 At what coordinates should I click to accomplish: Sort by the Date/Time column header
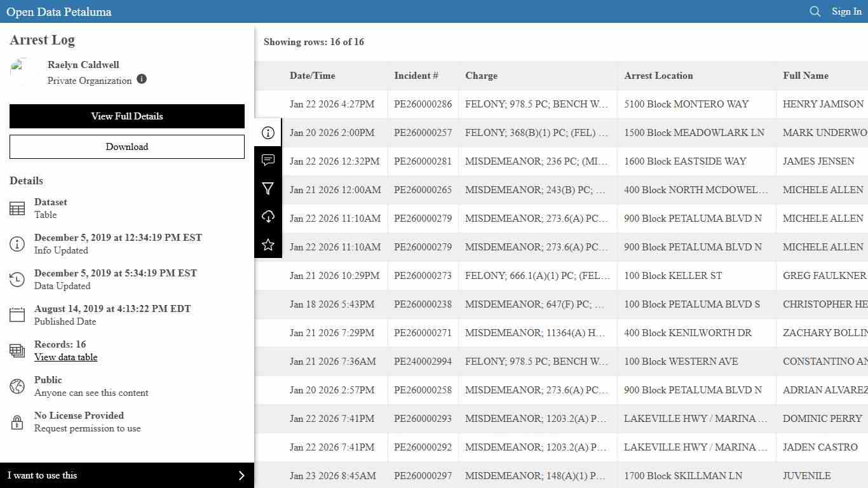(x=312, y=76)
